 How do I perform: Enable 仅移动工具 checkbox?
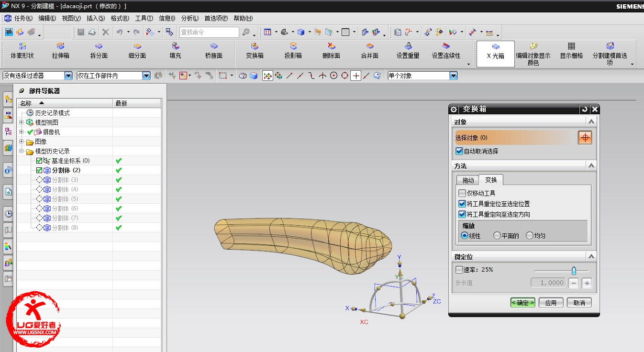click(x=462, y=193)
